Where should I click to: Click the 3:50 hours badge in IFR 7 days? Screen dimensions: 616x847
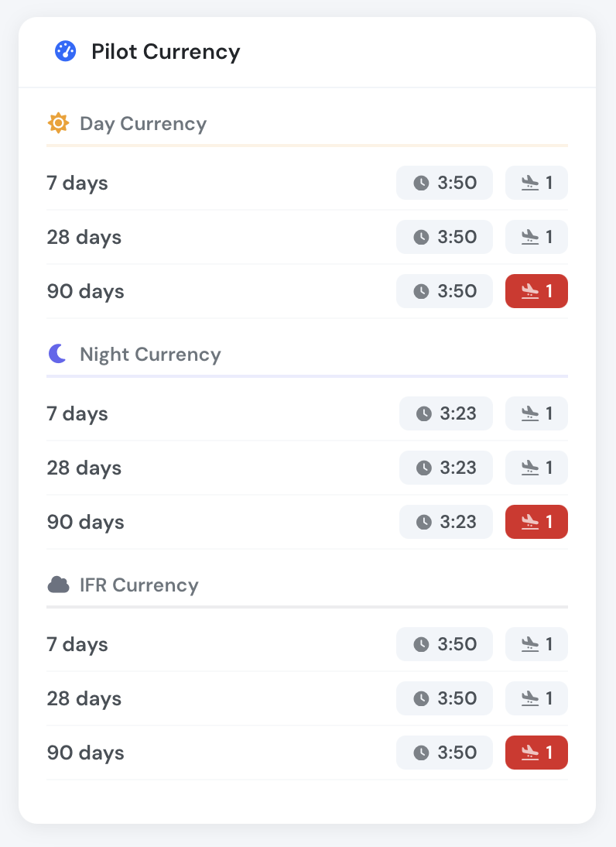point(444,644)
